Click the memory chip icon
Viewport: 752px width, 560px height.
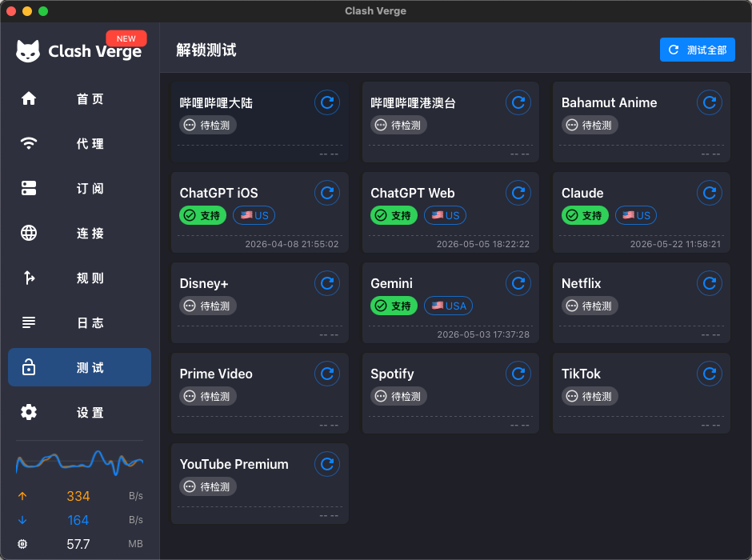pos(22,544)
